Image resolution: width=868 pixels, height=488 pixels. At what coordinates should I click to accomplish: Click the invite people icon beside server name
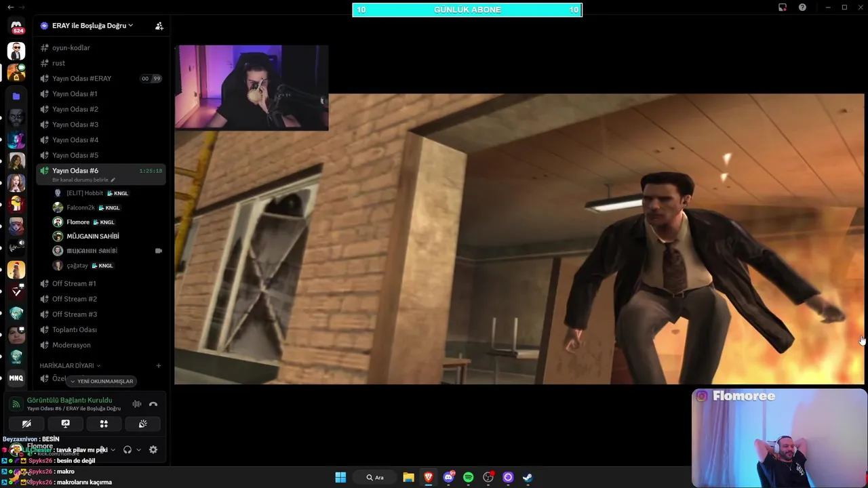[159, 26]
